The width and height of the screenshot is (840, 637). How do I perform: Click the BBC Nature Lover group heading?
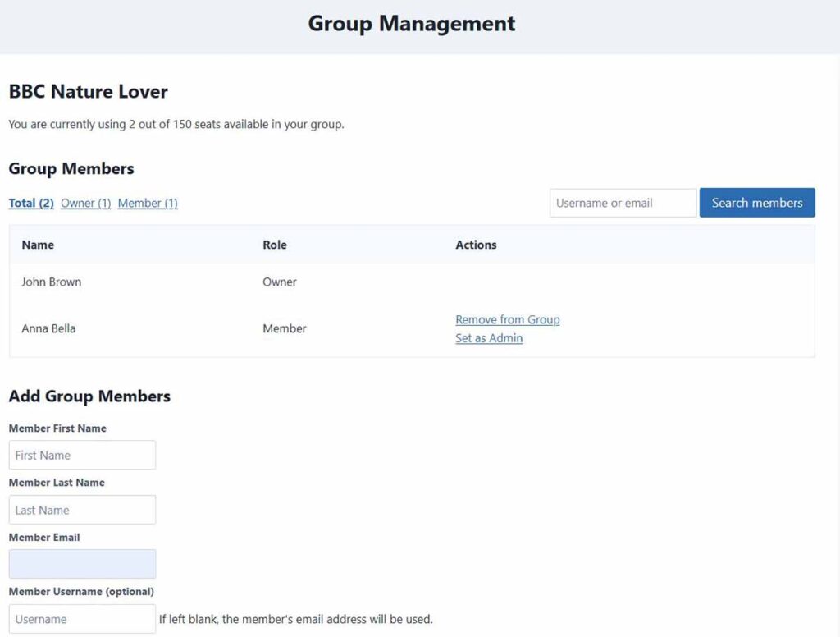[x=88, y=91]
